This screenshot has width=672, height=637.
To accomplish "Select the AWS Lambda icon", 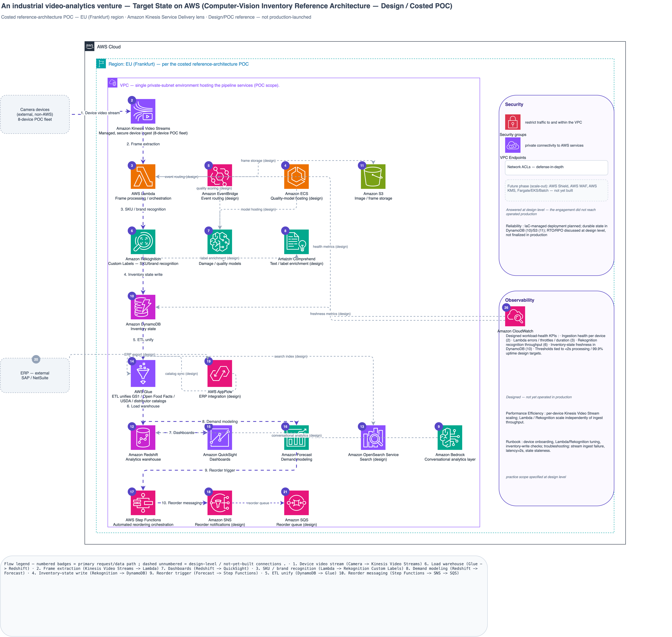I will (143, 176).
